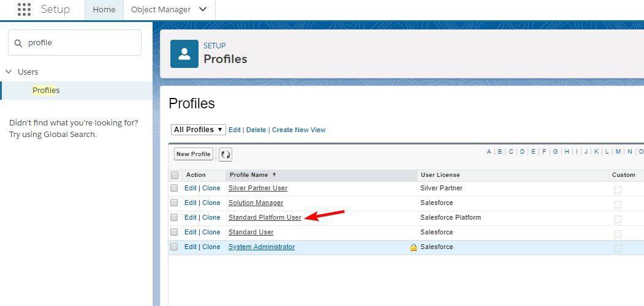Open the App Launcher grid icon
The image size is (644, 306).
click(25, 9)
